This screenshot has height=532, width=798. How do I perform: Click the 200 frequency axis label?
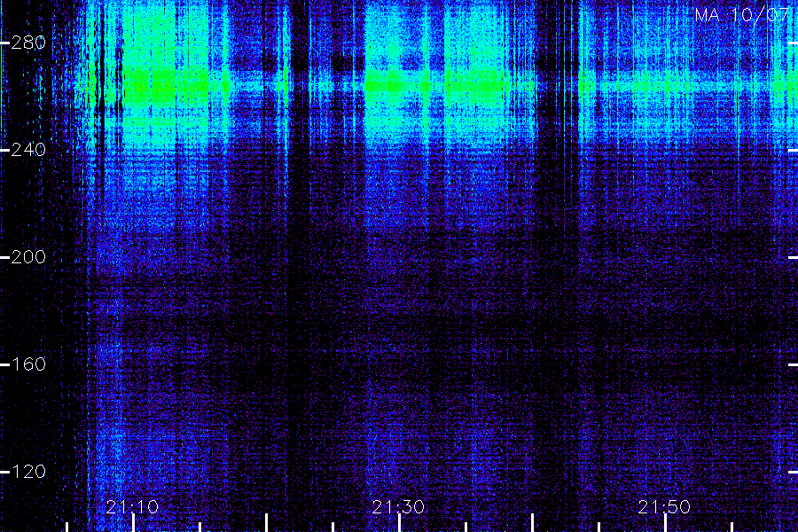(28, 257)
